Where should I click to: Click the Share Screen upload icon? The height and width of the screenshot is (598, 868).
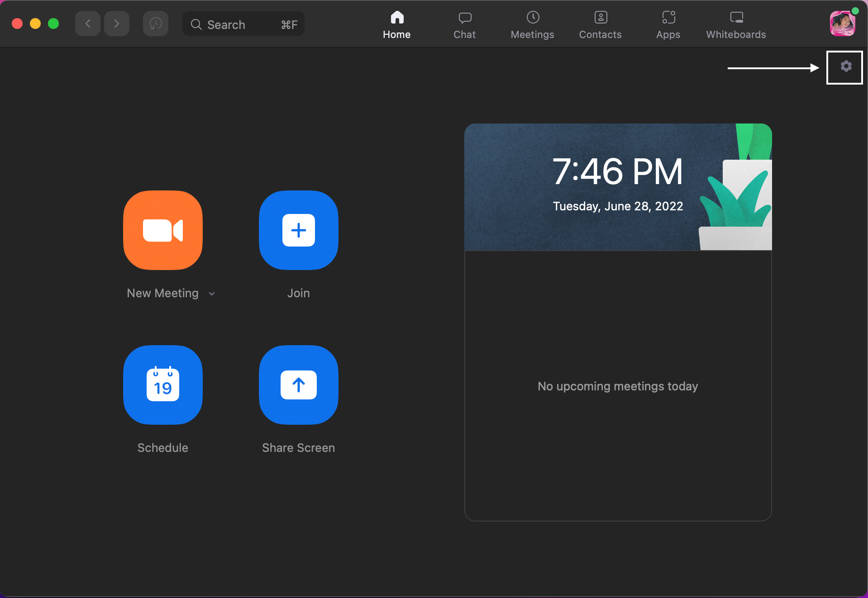(298, 385)
